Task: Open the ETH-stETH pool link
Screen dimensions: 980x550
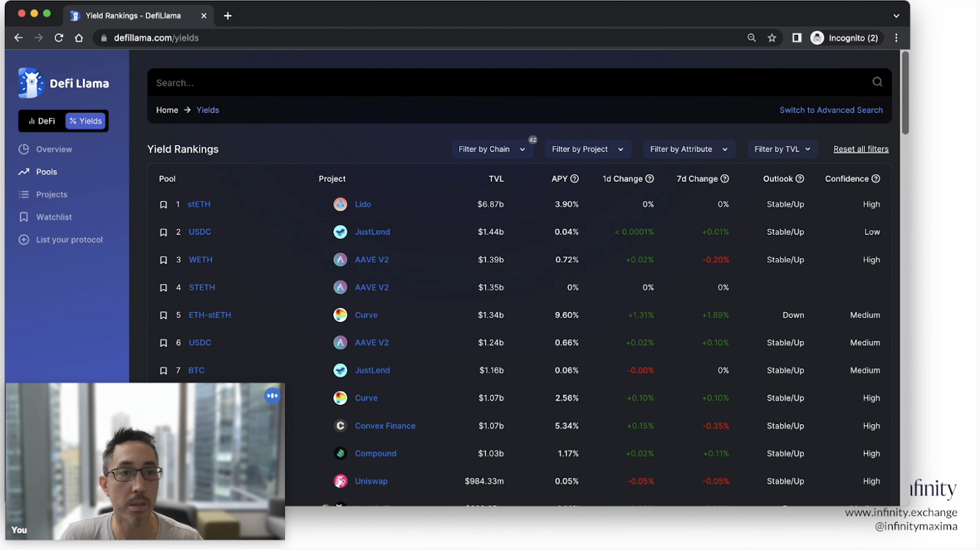Action: (210, 315)
